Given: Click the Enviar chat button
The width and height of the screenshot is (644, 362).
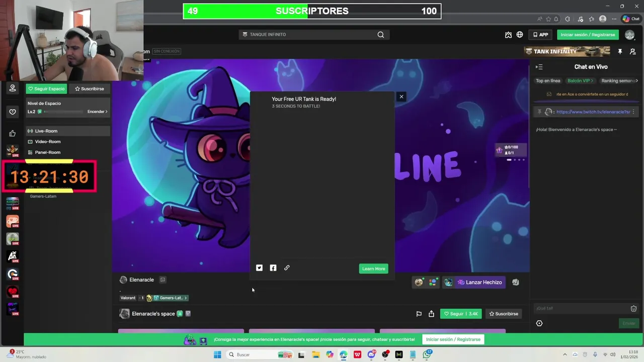Looking at the screenshot, I should pyautogui.click(x=629, y=323).
